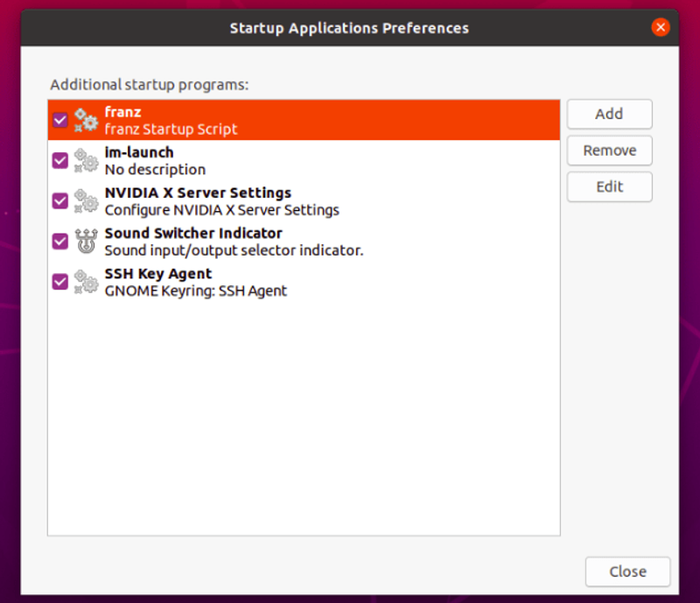Remove the selected startup program
This screenshot has width=700, height=603.
609,151
